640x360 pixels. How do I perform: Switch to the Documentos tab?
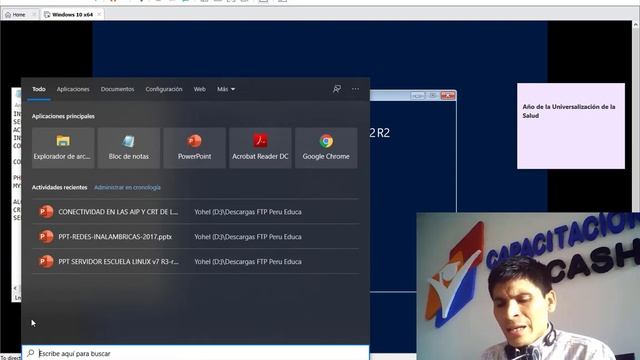coord(117,89)
